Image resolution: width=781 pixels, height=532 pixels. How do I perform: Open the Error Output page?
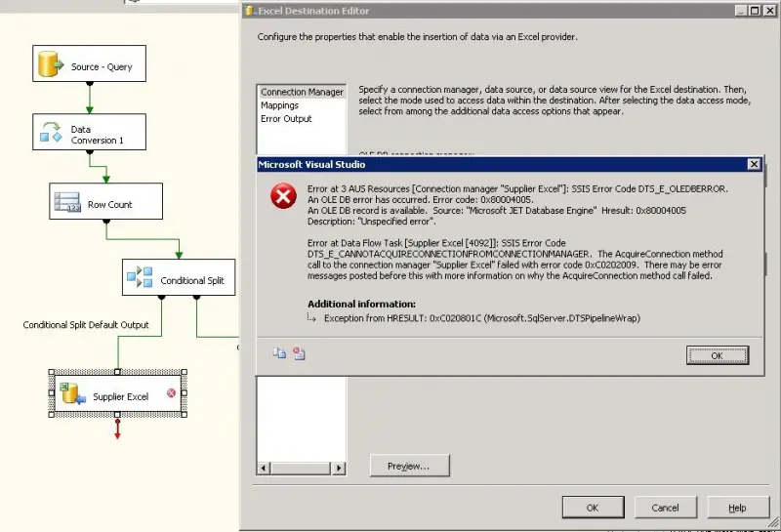click(x=286, y=118)
